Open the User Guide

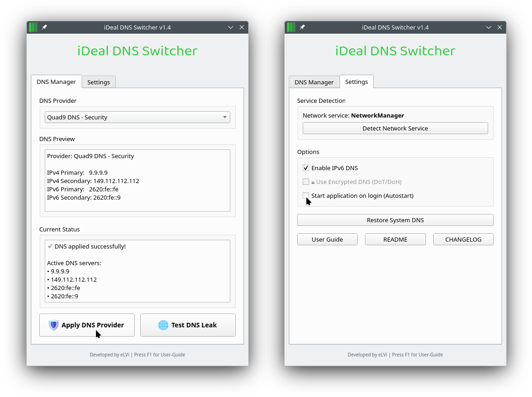pyautogui.click(x=328, y=239)
